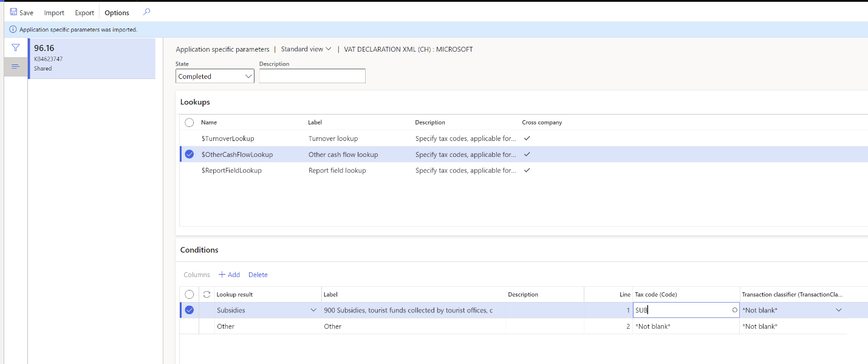Click the search magnifier icon in the toolbar
The height and width of the screenshot is (364, 868).
[146, 12]
